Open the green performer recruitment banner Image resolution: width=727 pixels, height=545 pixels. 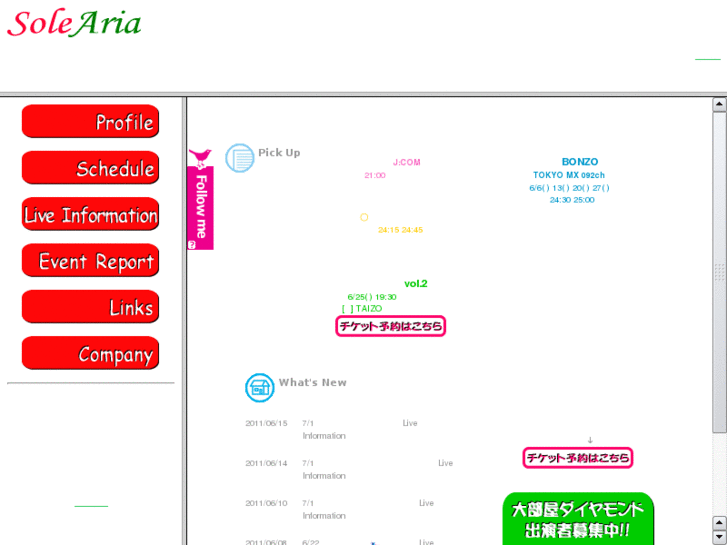pyautogui.click(x=578, y=519)
